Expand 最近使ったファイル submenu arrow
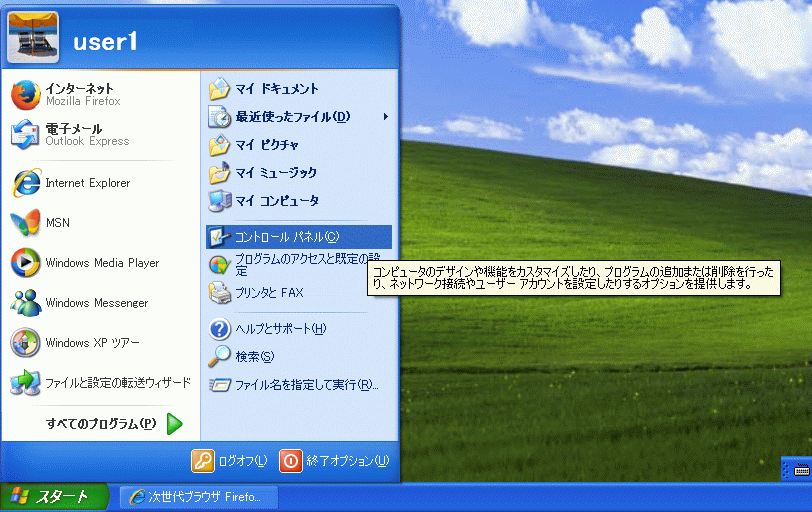812x512 pixels. 385,117
